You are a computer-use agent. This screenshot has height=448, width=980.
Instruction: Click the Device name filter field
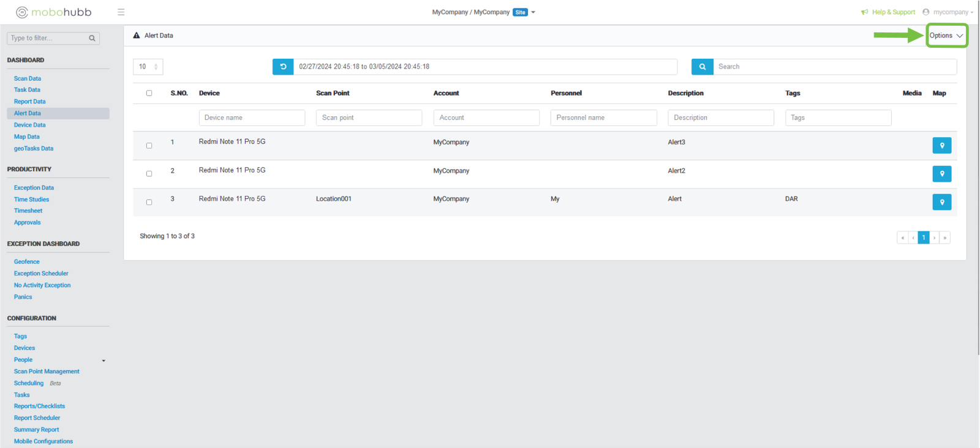pyautogui.click(x=252, y=118)
